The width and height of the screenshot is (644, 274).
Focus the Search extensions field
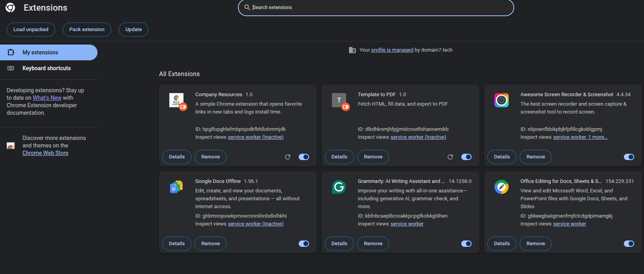[376, 7]
